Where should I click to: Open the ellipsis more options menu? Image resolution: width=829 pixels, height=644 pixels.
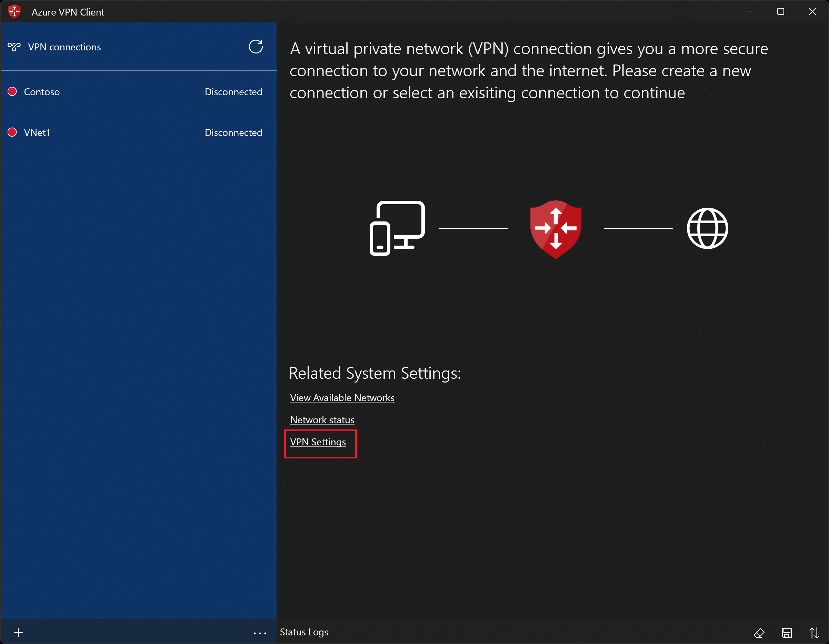260,633
